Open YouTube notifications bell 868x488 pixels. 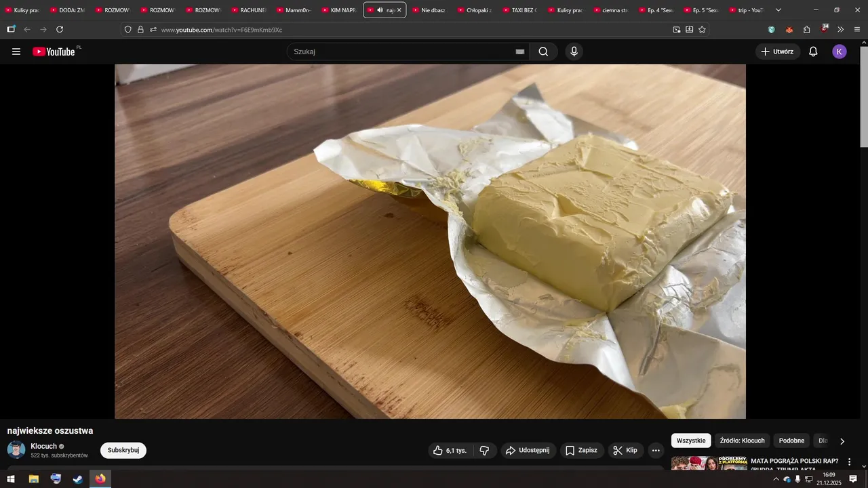pos(813,52)
